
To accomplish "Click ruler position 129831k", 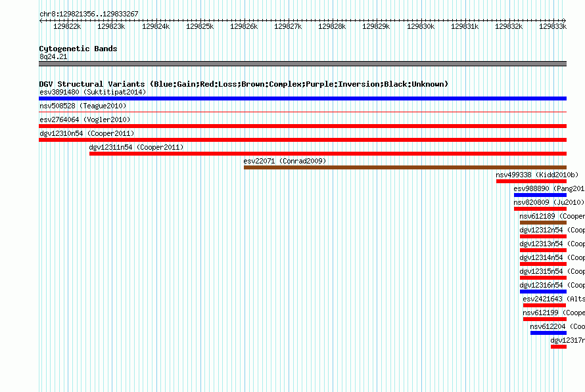I will click(465, 26).
